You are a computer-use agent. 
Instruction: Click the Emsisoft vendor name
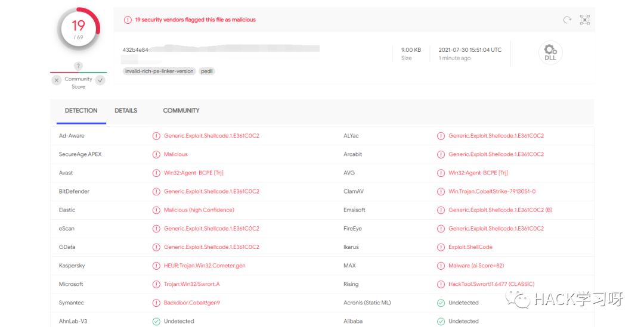click(354, 210)
